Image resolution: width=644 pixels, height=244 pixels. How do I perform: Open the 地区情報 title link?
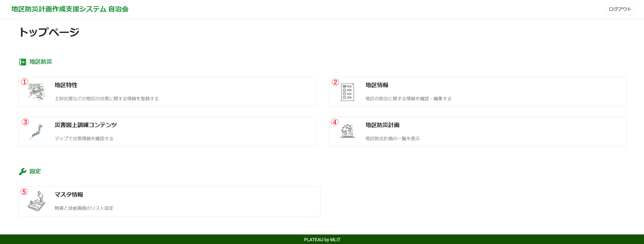(x=377, y=85)
